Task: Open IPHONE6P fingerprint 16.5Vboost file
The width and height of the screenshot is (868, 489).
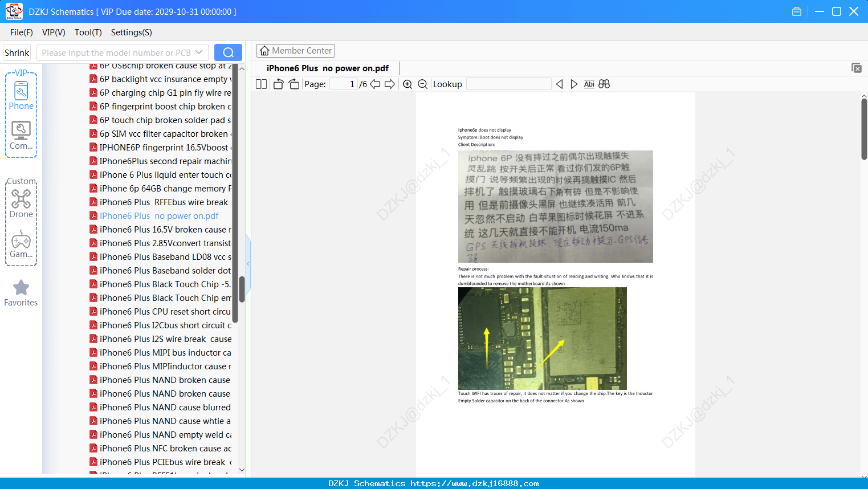Action: point(165,148)
